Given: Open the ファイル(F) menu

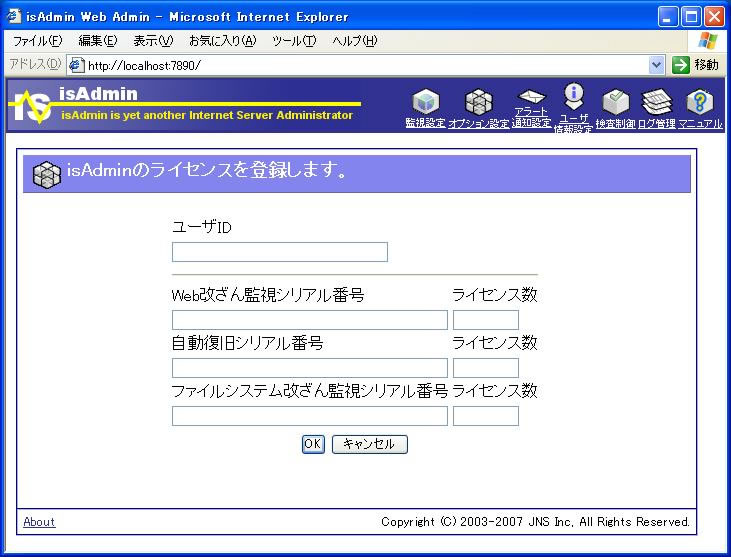Looking at the screenshot, I should [x=37, y=41].
